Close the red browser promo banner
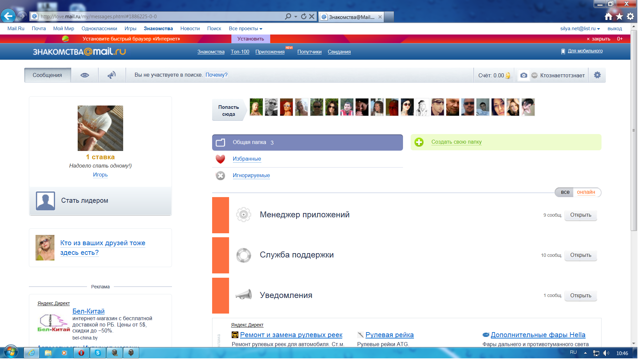 (598, 39)
